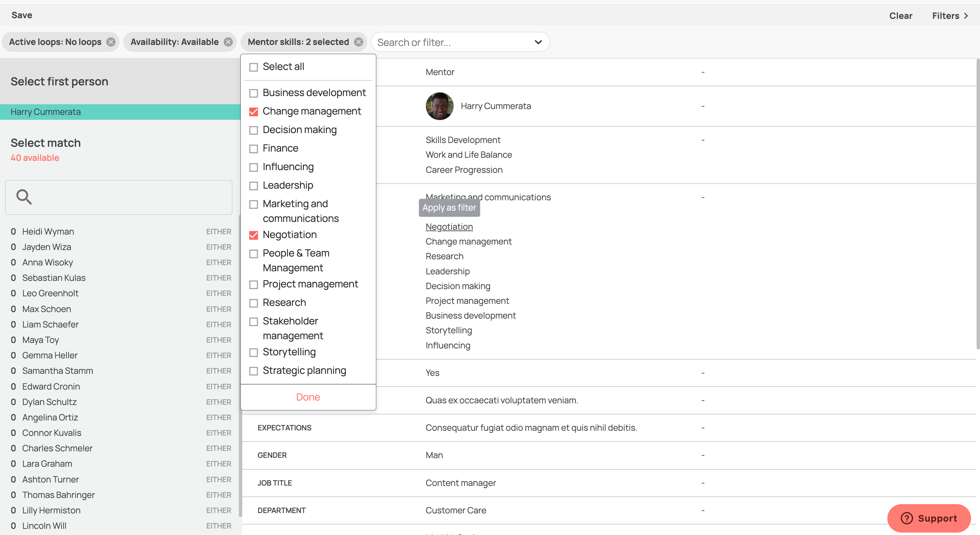The image size is (980, 535).
Task: Select Connor Kuvalis as match
Action: 120,433
